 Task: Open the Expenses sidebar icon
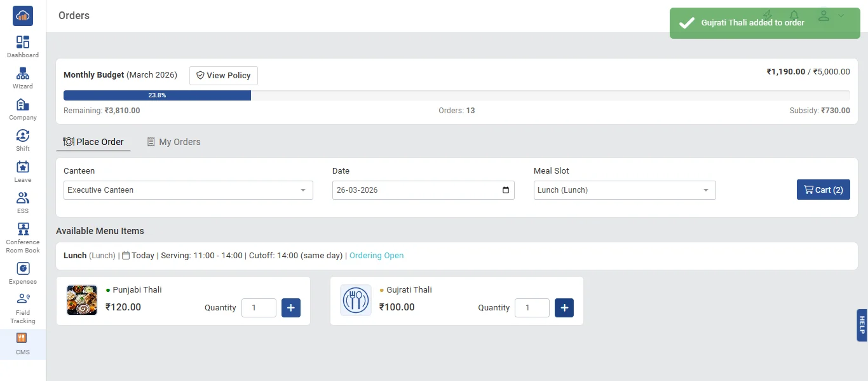23,268
